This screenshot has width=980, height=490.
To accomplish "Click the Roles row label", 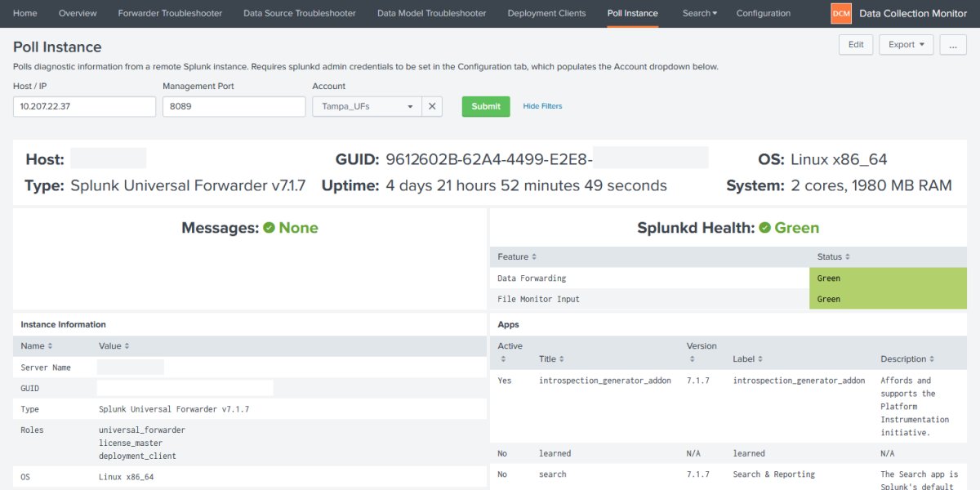I will (32, 430).
